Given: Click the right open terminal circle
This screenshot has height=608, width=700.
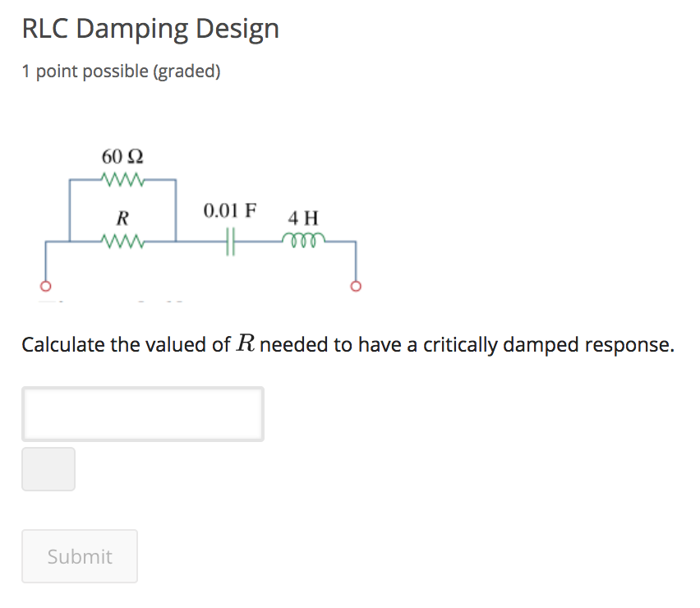Looking at the screenshot, I should coord(356,284).
